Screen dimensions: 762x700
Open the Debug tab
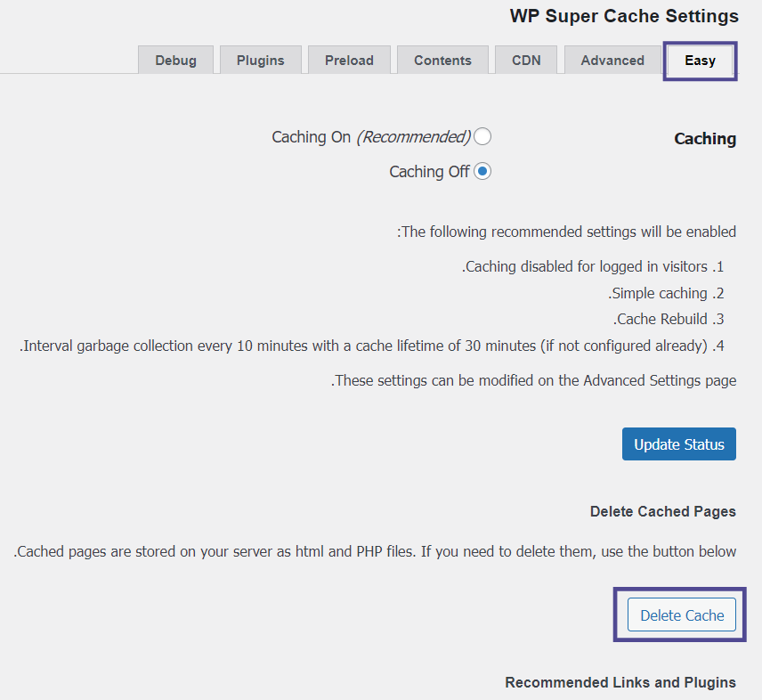coord(175,61)
